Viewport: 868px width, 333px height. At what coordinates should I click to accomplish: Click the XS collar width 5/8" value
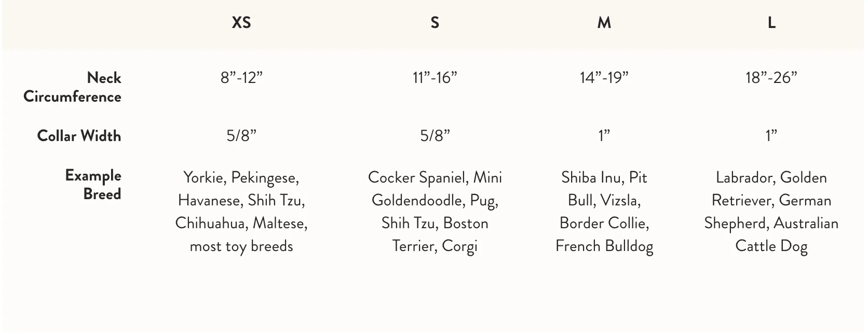241,136
